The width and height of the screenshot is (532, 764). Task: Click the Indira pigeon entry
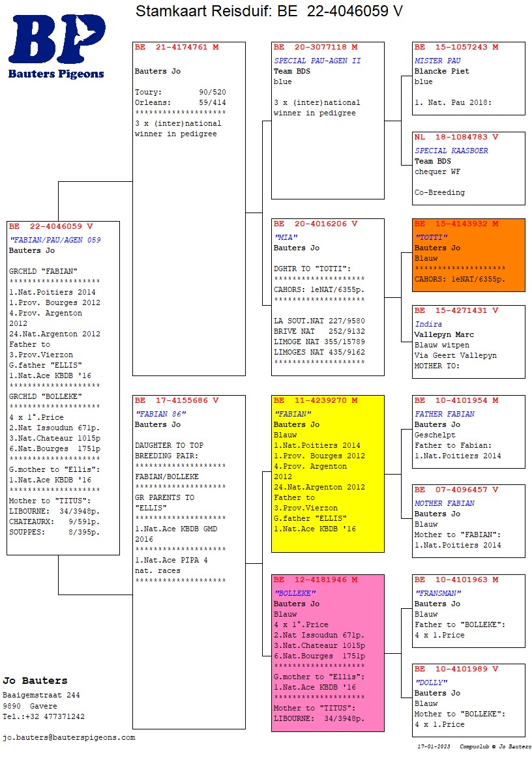[428, 324]
